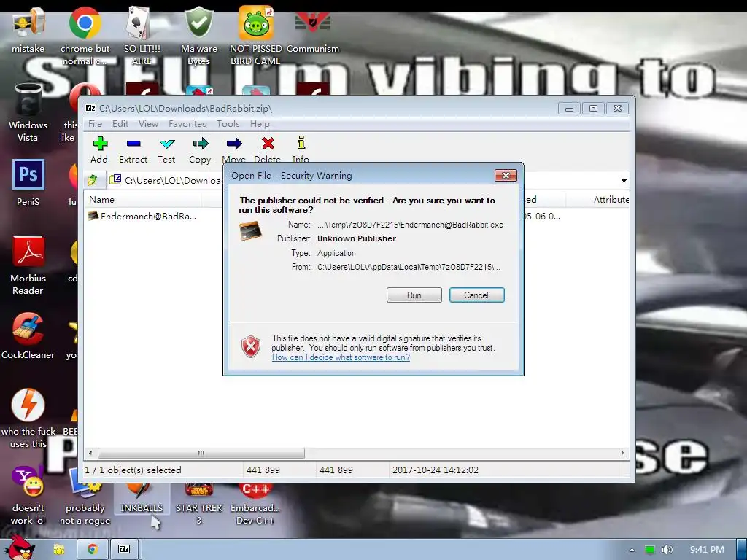Open the Help menu in 7-Zip
Viewport: 747px width, 560px height.
(260, 124)
